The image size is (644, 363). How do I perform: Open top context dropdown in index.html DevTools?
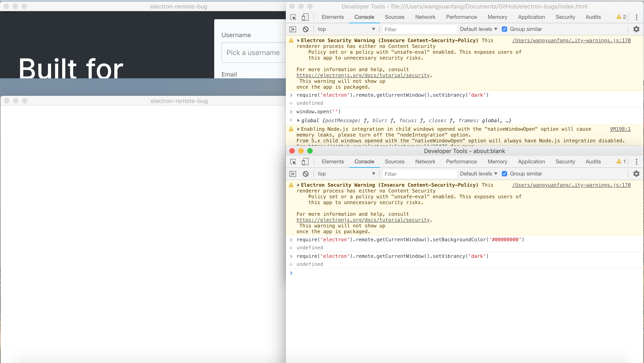(x=346, y=29)
